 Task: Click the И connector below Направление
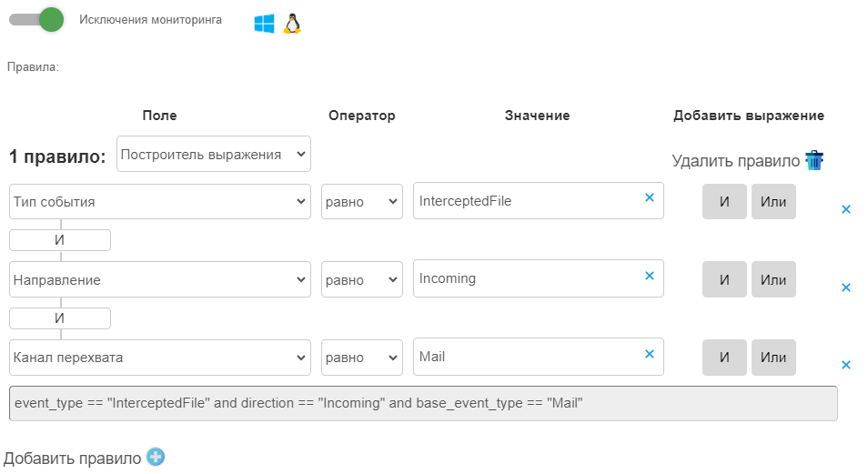[x=60, y=318]
